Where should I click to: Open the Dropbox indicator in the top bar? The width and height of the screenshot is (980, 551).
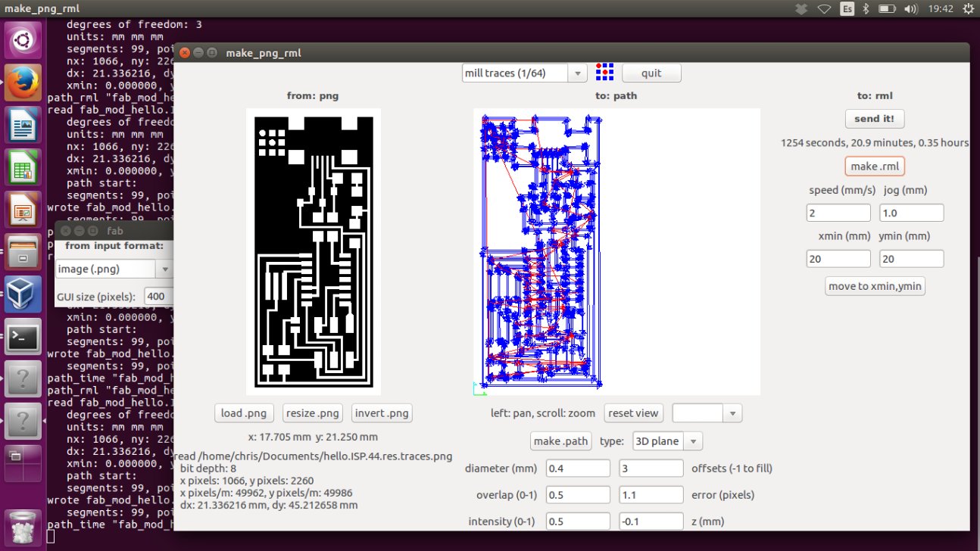(802, 9)
